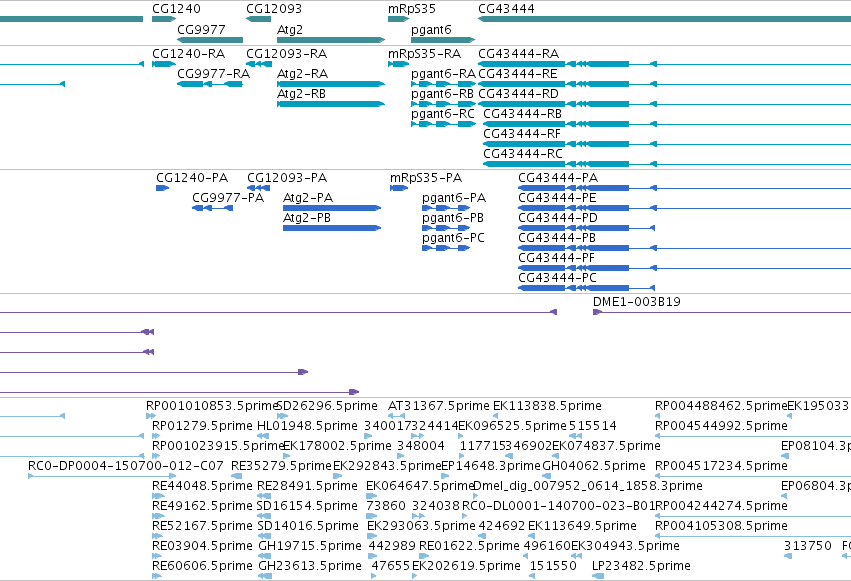The height and width of the screenshot is (581, 851).
Task: Click protein Atg2-PA
Action: click(x=308, y=198)
